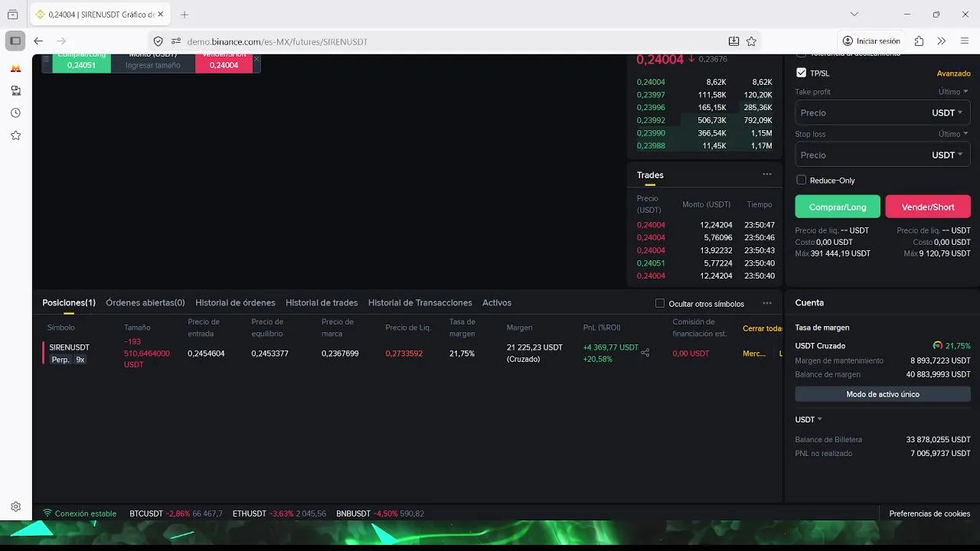The image size is (980, 551).
Task: Switch to Órdenes abiertas(0) tab
Action: pos(145,303)
